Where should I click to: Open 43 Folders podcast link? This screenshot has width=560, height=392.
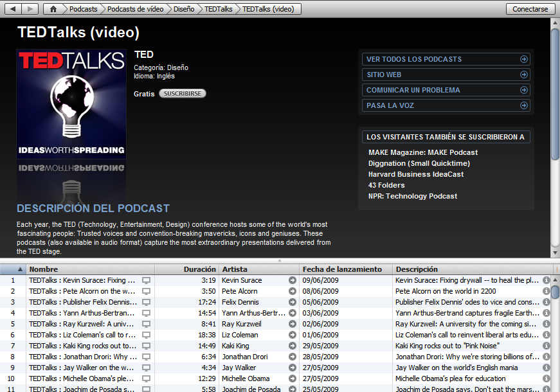click(x=386, y=185)
